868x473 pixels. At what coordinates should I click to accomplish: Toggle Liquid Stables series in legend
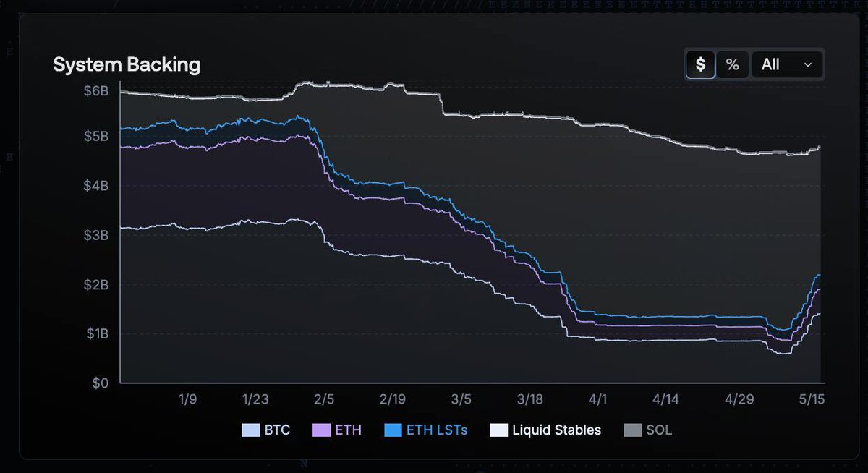545,430
